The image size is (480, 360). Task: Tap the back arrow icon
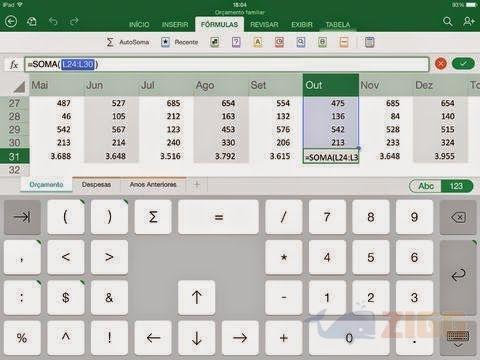click(x=11, y=22)
